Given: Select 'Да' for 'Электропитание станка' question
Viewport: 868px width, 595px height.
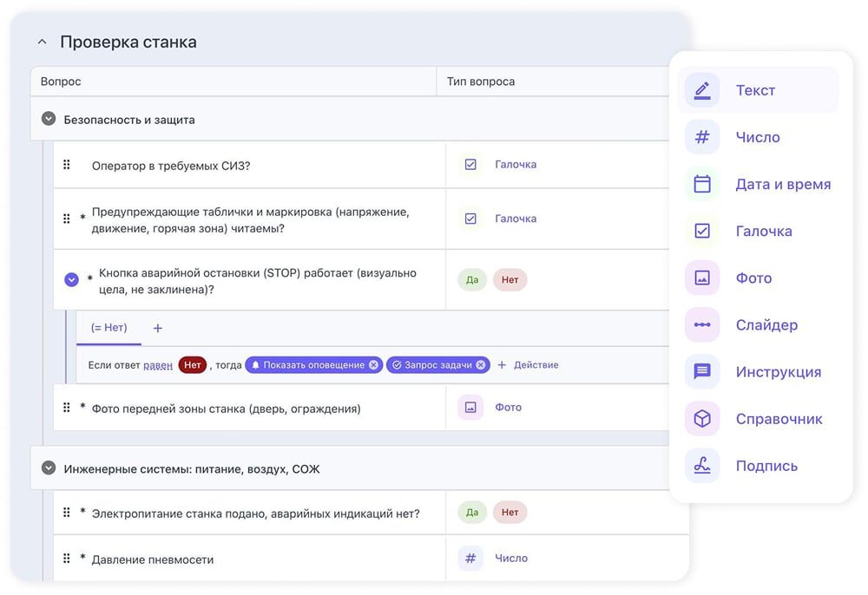Looking at the screenshot, I should tap(472, 513).
